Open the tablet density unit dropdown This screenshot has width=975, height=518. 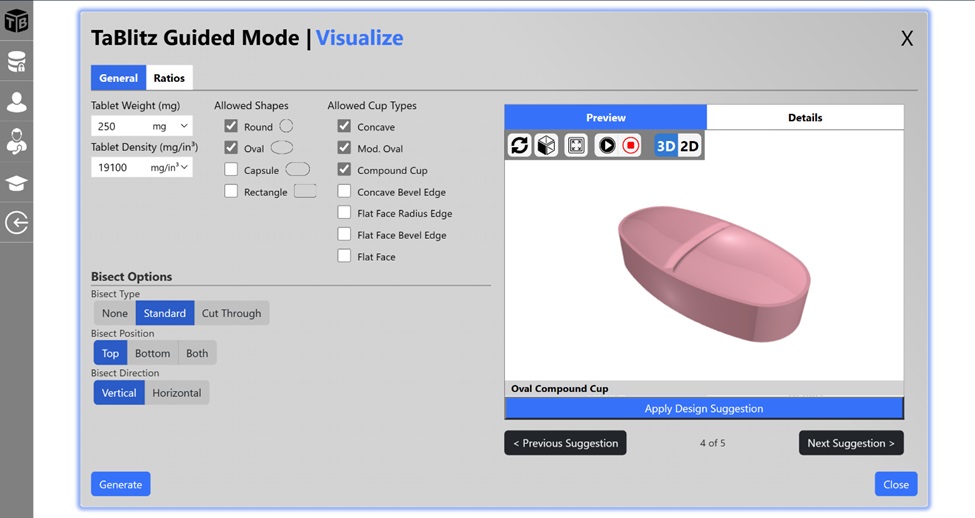coord(170,168)
